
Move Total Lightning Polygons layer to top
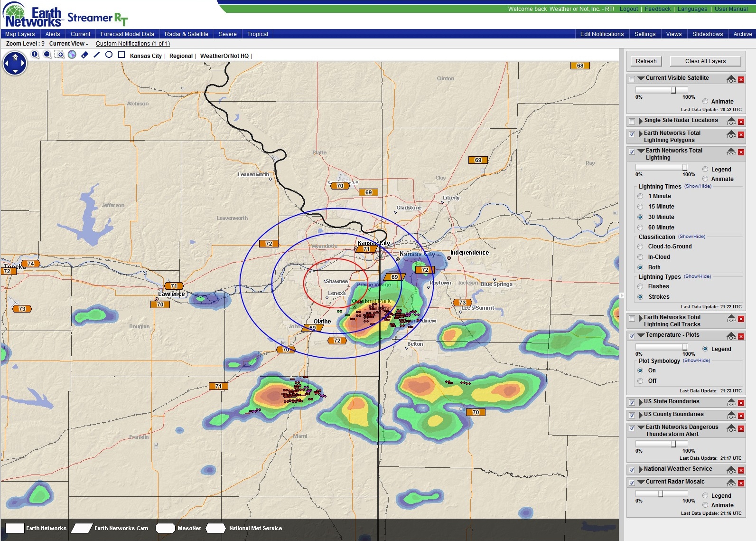click(x=731, y=134)
